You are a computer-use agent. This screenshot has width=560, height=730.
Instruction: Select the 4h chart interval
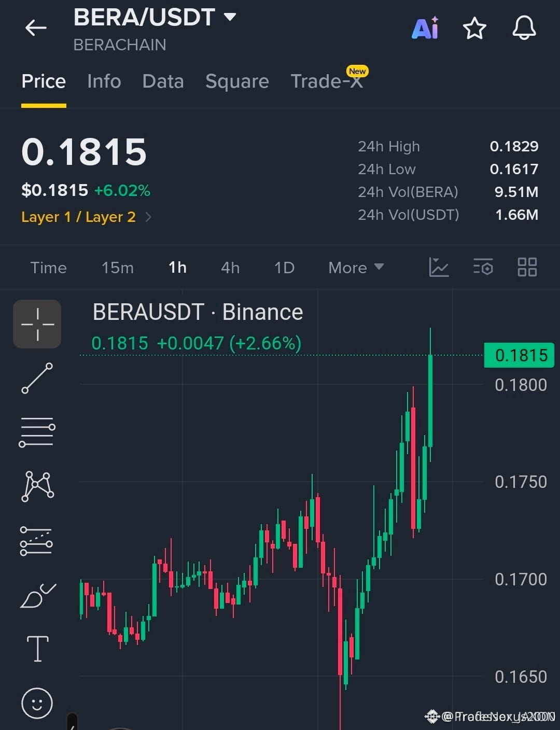(230, 268)
